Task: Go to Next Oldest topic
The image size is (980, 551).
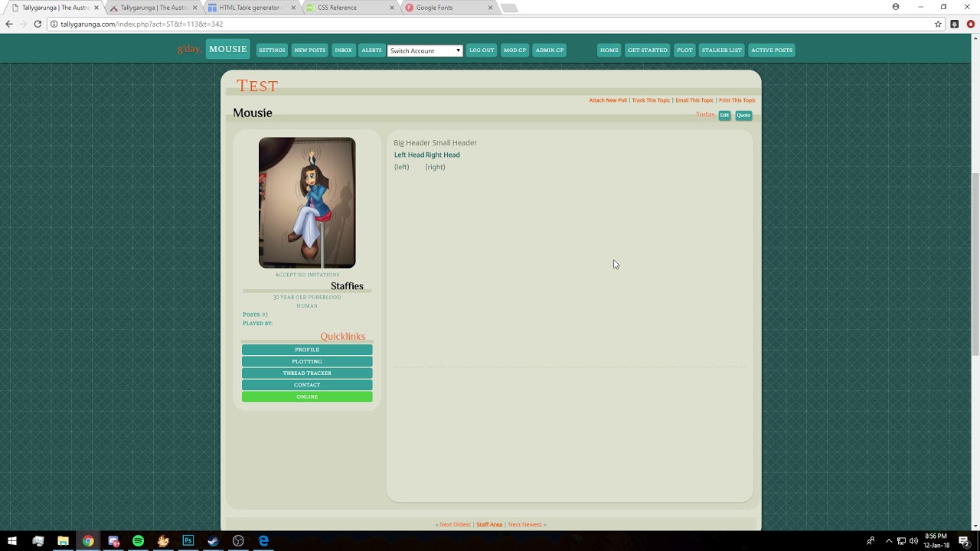Action: coord(453,525)
